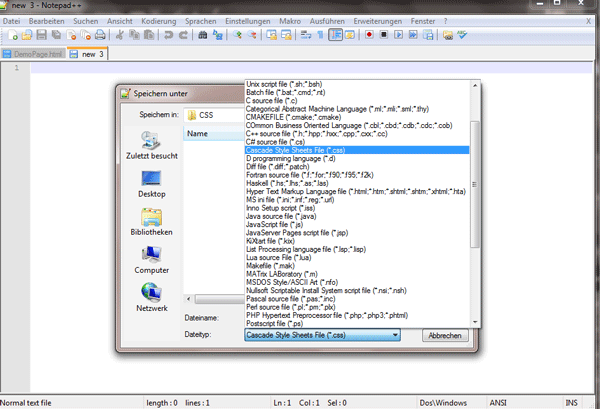Screen dimensions: 600x409
Task: Toggle word wrap toolbar icon
Action: (x=306, y=35)
